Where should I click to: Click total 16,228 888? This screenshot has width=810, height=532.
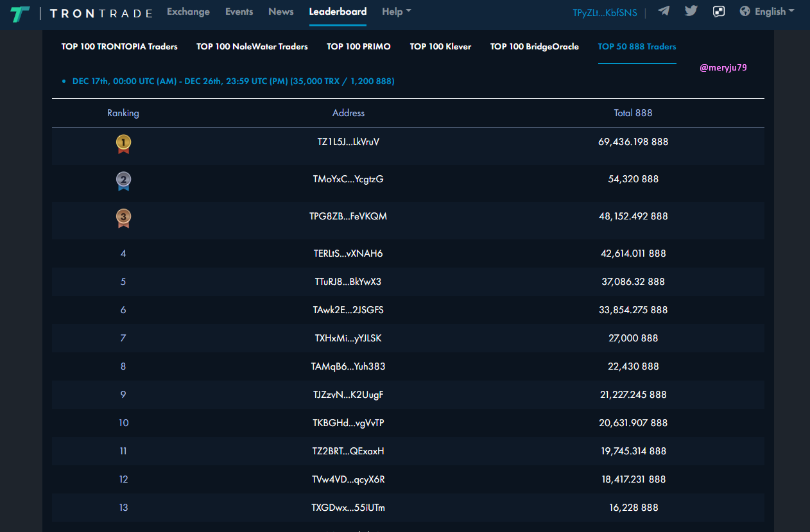point(633,508)
